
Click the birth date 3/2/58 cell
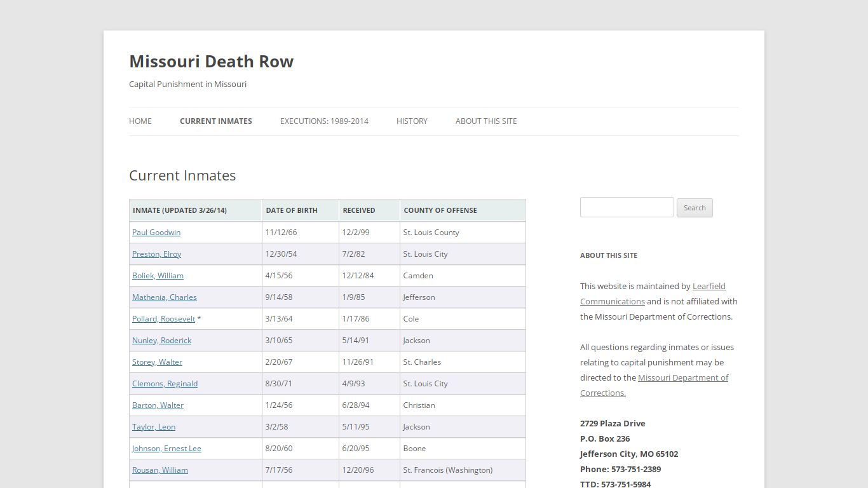301,427
